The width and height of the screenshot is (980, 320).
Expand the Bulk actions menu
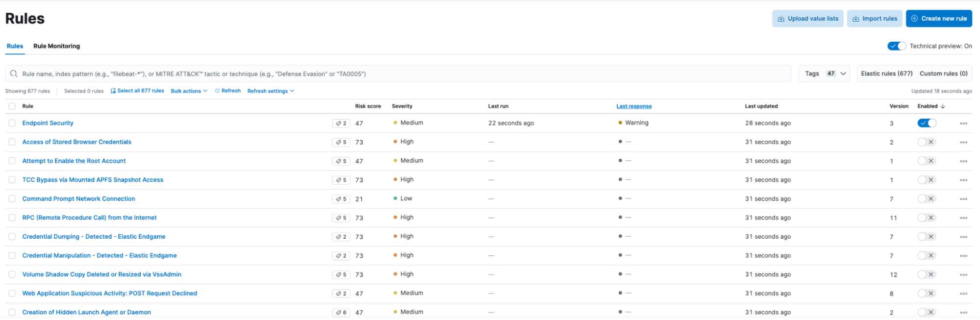pos(189,91)
